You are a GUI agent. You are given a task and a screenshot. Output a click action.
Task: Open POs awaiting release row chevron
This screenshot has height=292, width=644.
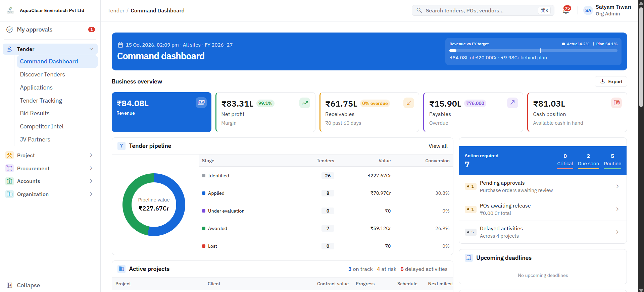click(x=617, y=209)
